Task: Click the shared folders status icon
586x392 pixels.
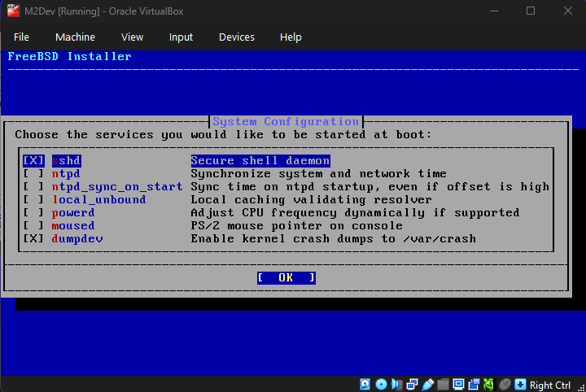Action: tap(444, 385)
